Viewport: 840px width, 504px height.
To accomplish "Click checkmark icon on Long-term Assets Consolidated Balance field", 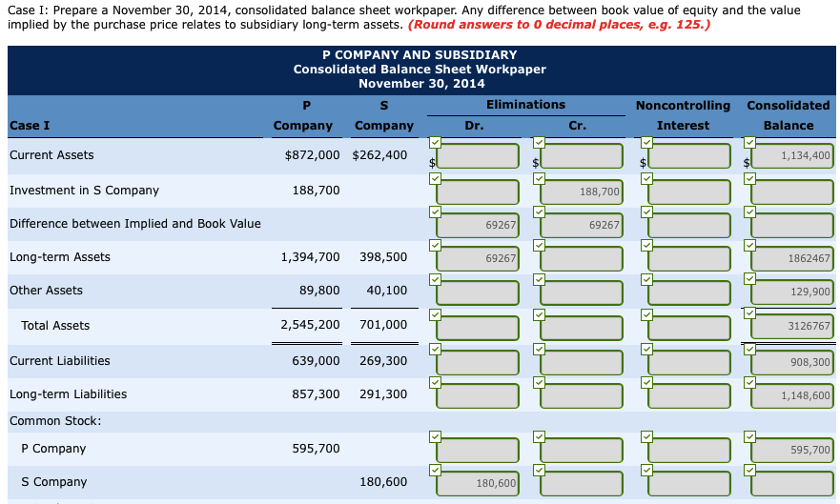I will click(x=748, y=244).
